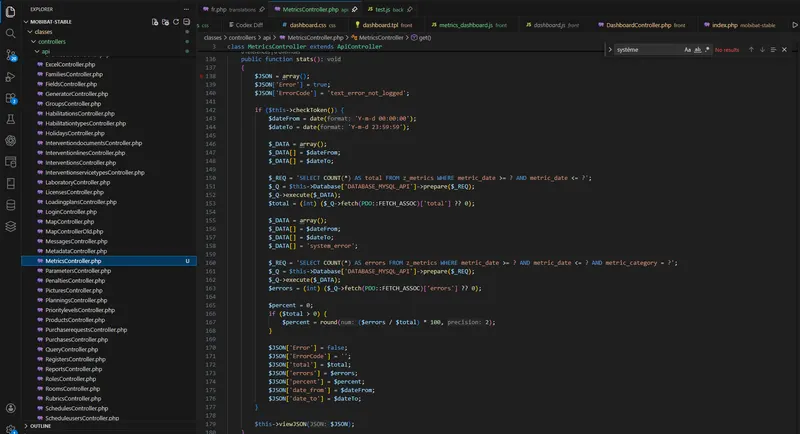Click the find input containing système

648,49
